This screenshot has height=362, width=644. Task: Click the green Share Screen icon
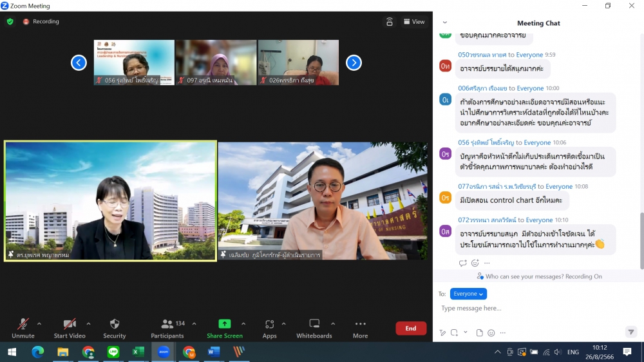(224, 325)
